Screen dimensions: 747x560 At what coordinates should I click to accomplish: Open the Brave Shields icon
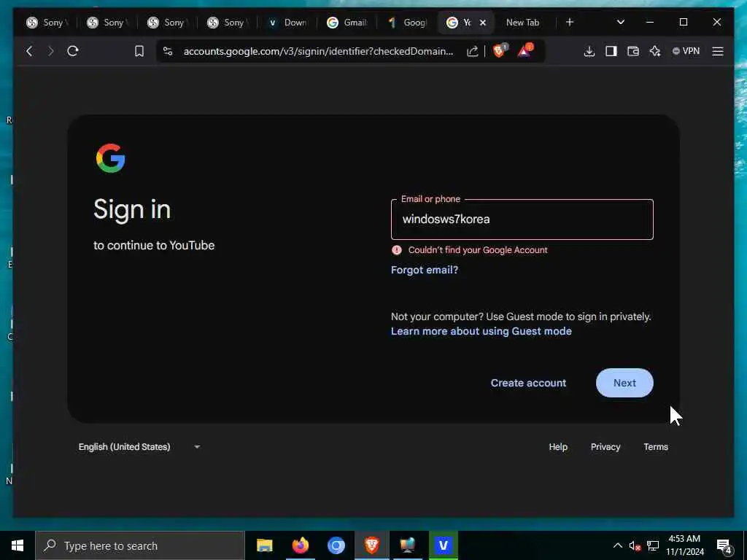[x=499, y=50]
